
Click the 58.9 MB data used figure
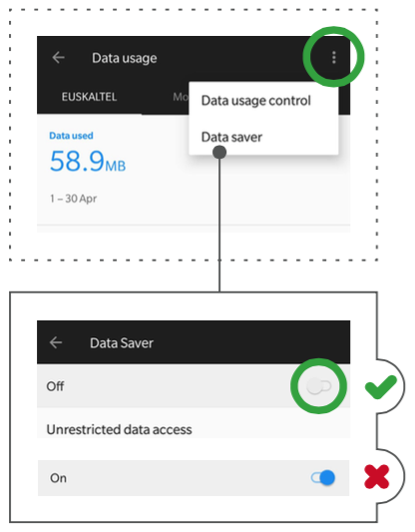[88, 162]
